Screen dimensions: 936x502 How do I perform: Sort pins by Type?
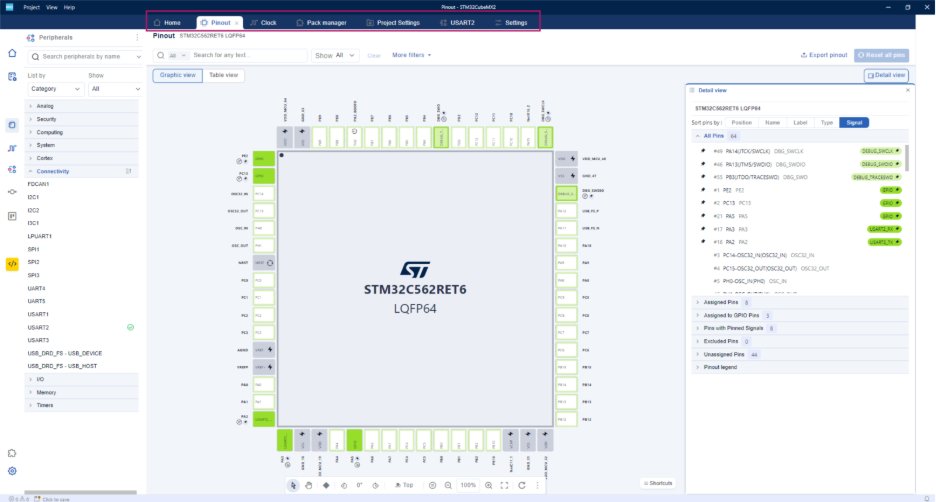(826, 122)
